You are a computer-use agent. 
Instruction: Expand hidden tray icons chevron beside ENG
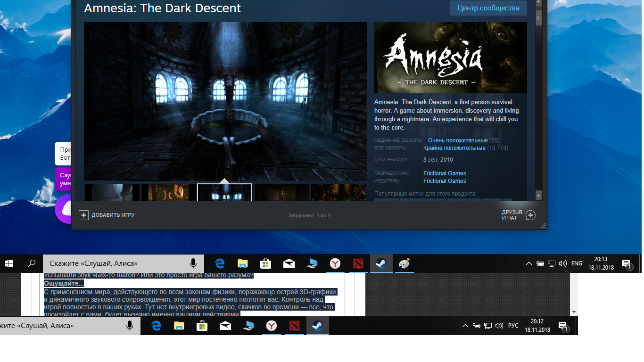coord(529,264)
